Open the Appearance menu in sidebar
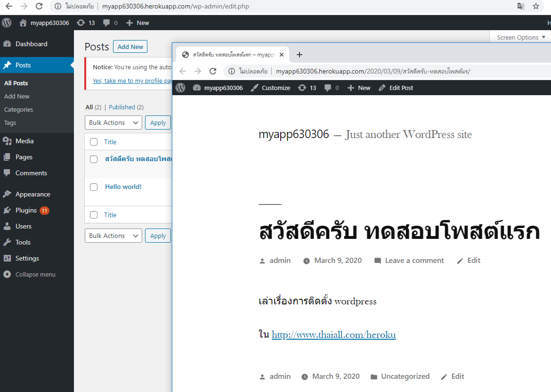 click(32, 194)
